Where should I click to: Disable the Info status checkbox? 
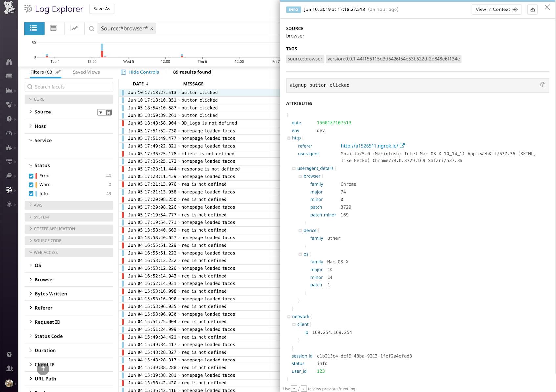(x=31, y=194)
